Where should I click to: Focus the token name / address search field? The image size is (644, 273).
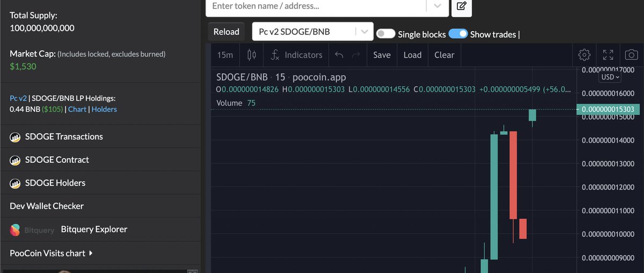(x=317, y=6)
